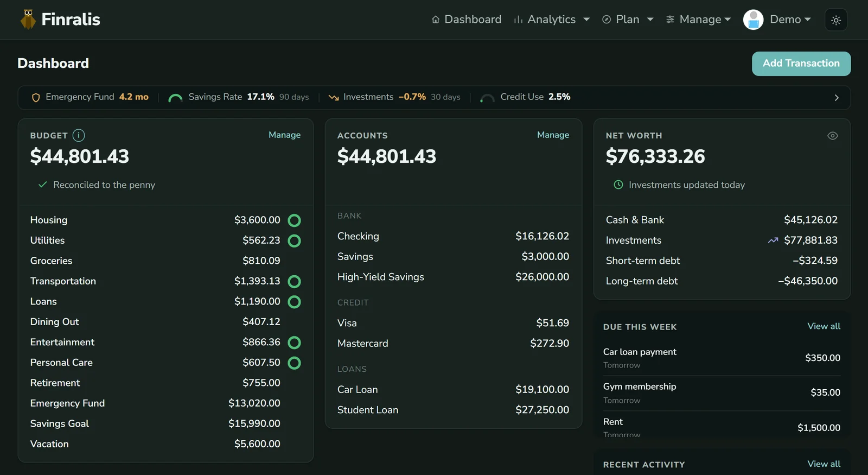Open Manage link in Accounts card
This screenshot has width=868, height=475.
tap(553, 135)
